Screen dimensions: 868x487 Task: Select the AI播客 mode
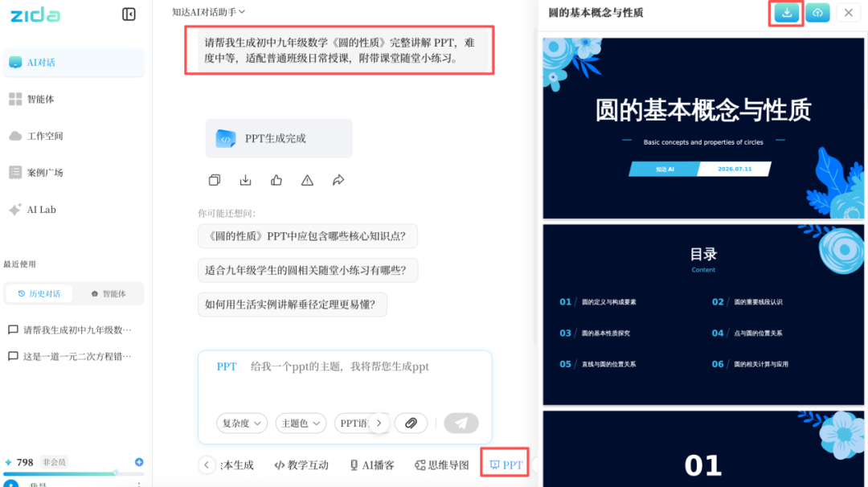tap(372, 465)
